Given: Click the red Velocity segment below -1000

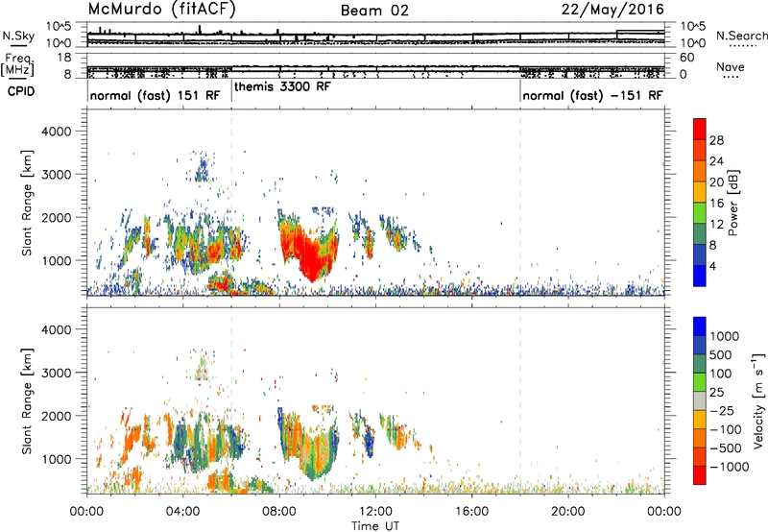Looking at the screenshot, I should click(700, 475).
